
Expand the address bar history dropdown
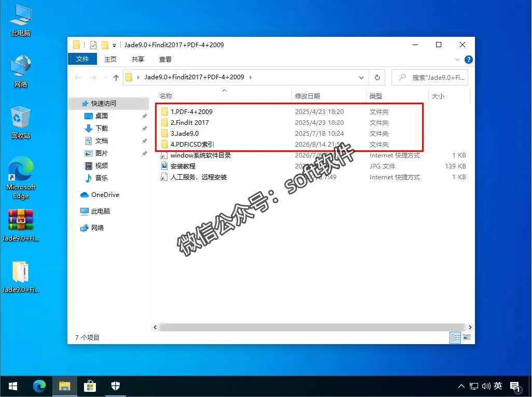point(361,78)
